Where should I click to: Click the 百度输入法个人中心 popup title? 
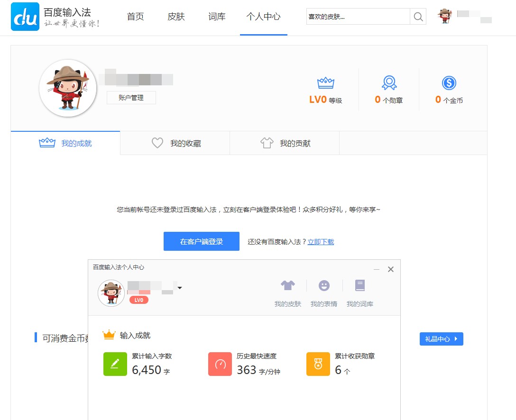click(x=119, y=267)
